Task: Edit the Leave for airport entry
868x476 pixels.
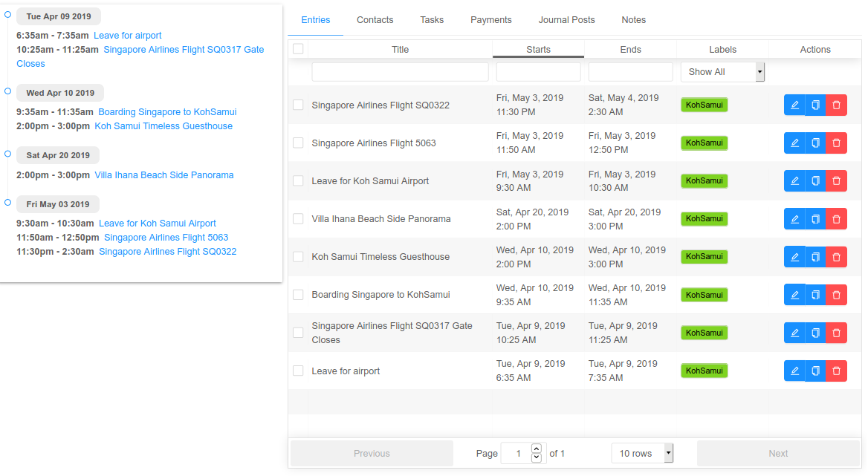Action: click(794, 371)
